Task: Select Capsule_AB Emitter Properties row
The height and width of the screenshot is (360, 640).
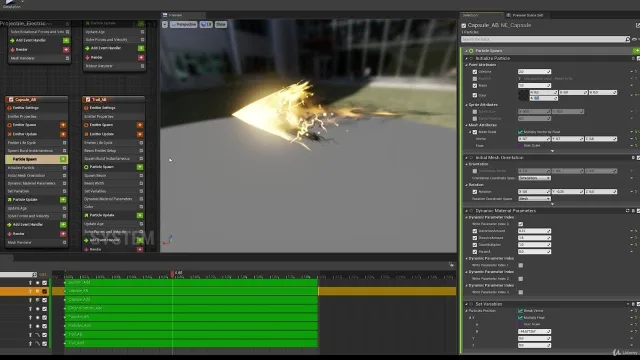Action: pyautogui.click(x=36, y=116)
